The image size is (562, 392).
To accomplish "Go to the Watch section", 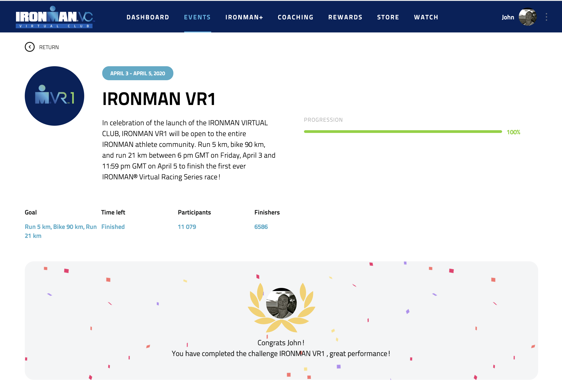I will click(426, 17).
